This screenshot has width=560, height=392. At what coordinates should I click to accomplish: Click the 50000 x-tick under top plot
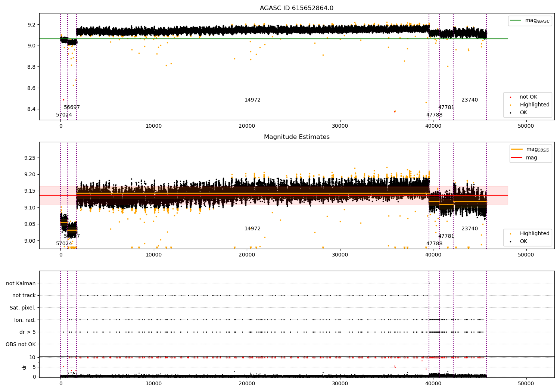(x=526, y=126)
